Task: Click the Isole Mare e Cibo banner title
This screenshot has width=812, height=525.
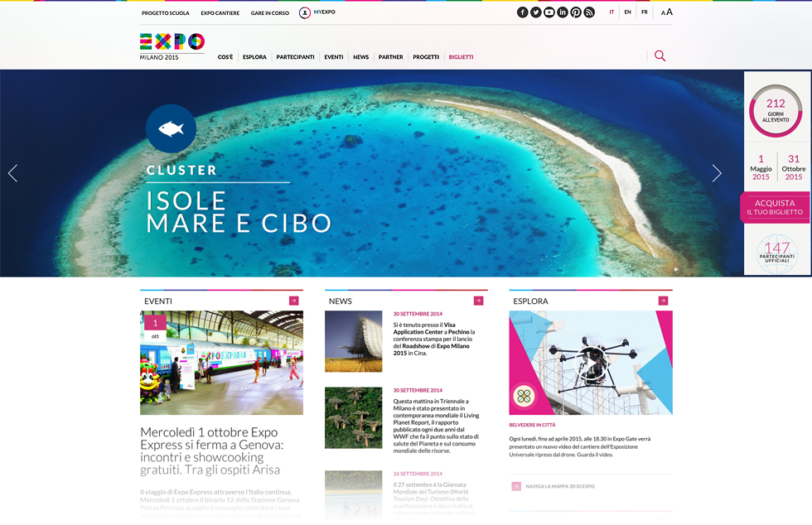Action: pyautogui.click(x=239, y=212)
